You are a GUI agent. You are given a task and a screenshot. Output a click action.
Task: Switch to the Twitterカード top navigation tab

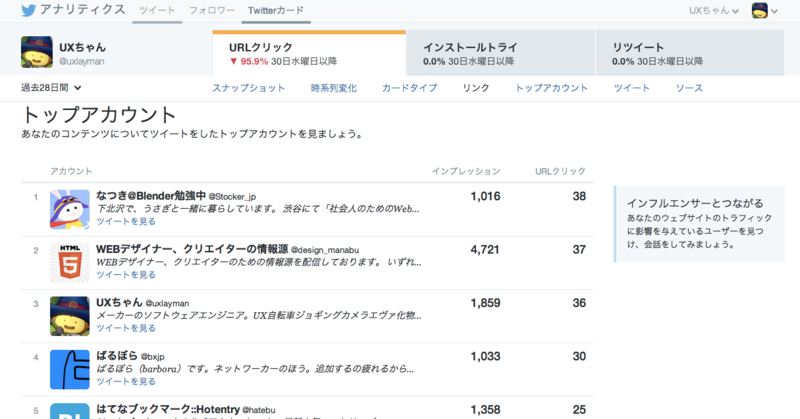coord(276,10)
